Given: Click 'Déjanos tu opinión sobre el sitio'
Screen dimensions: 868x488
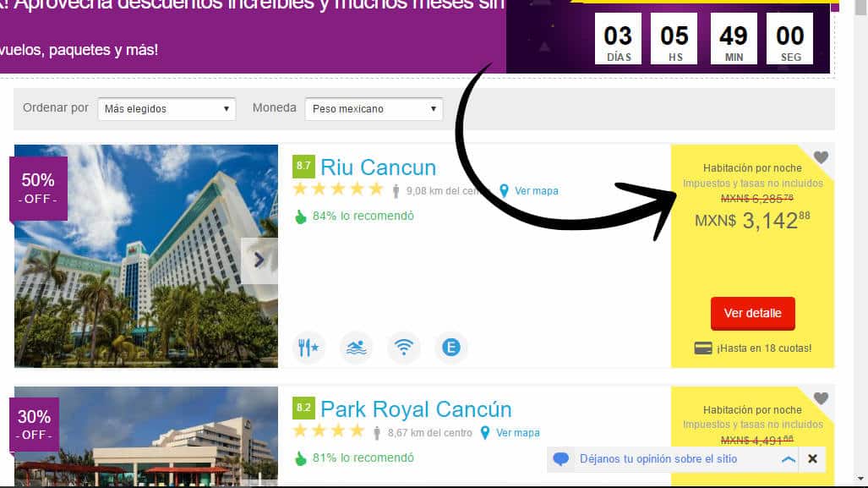Looking at the screenshot, I should [658, 459].
